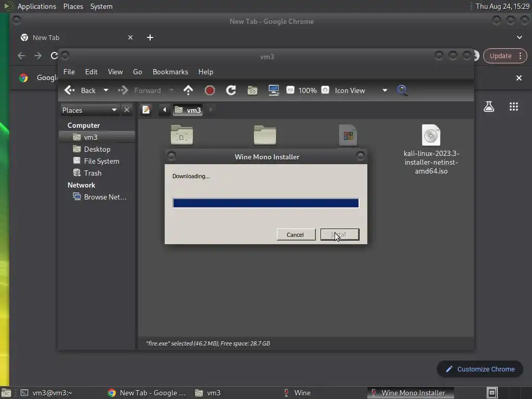
Task: Open the Go menu
Action: tap(137, 72)
